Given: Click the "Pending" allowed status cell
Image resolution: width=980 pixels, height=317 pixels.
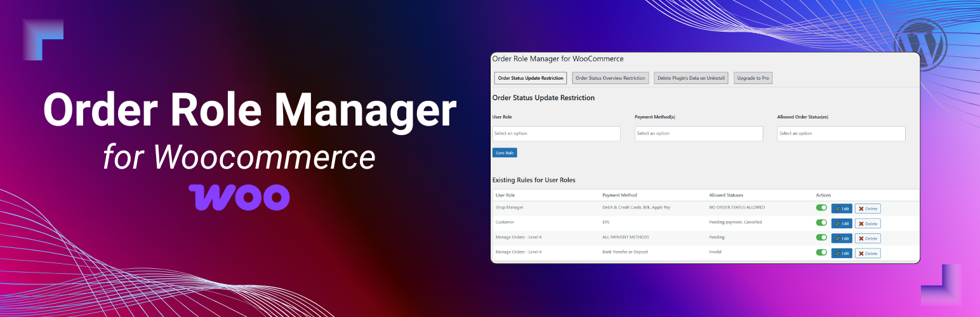Looking at the screenshot, I should (717, 237).
